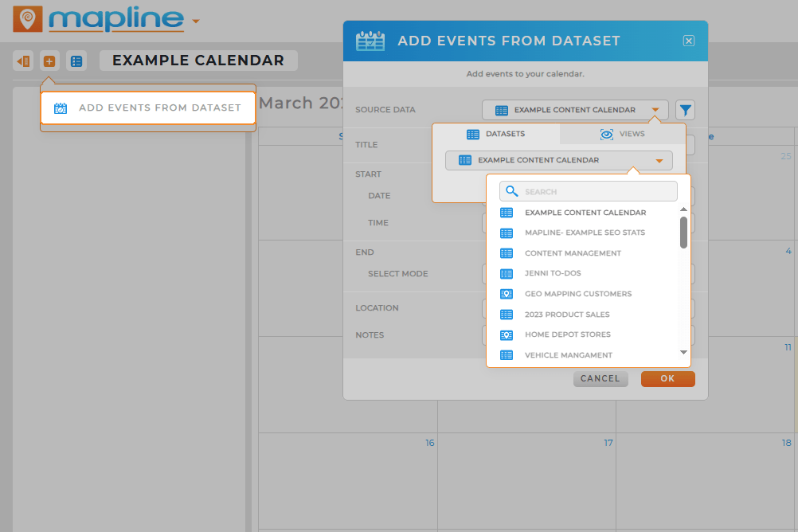Click the Cancel button
This screenshot has height=532, width=798.
[600, 379]
